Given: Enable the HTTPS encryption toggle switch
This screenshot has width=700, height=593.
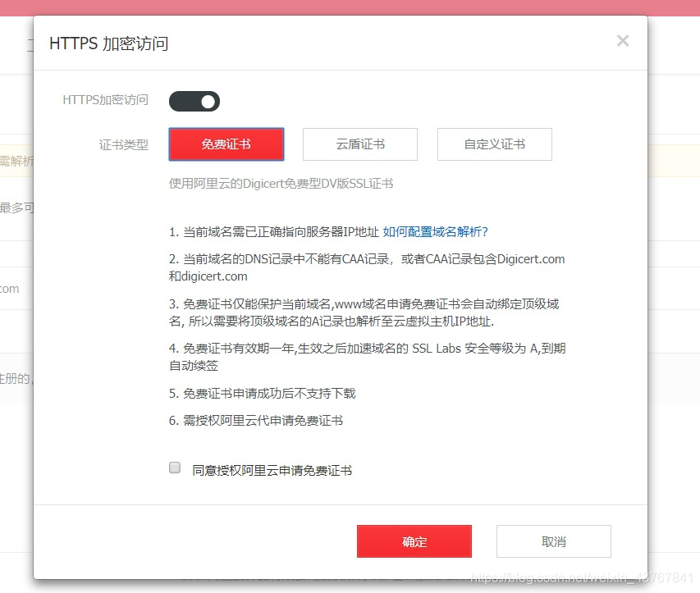Looking at the screenshot, I should 194,101.
